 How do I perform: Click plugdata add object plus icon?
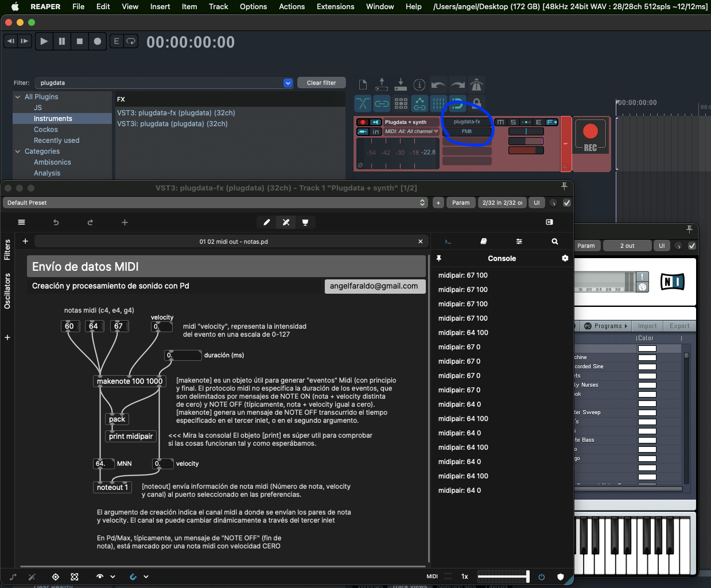(x=125, y=223)
